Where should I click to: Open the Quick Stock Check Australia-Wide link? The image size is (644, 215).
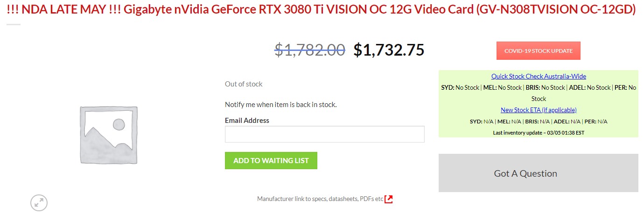click(539, 76)
